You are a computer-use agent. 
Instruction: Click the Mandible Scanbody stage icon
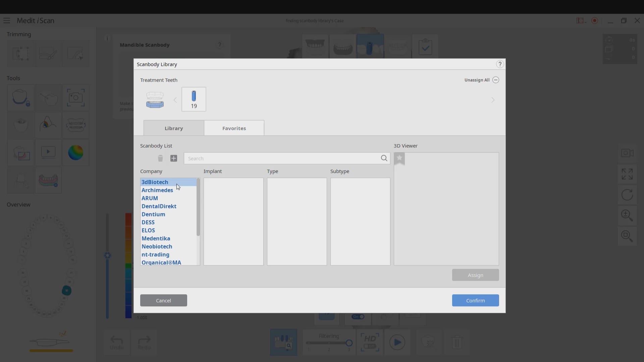[x=370, y=46]
